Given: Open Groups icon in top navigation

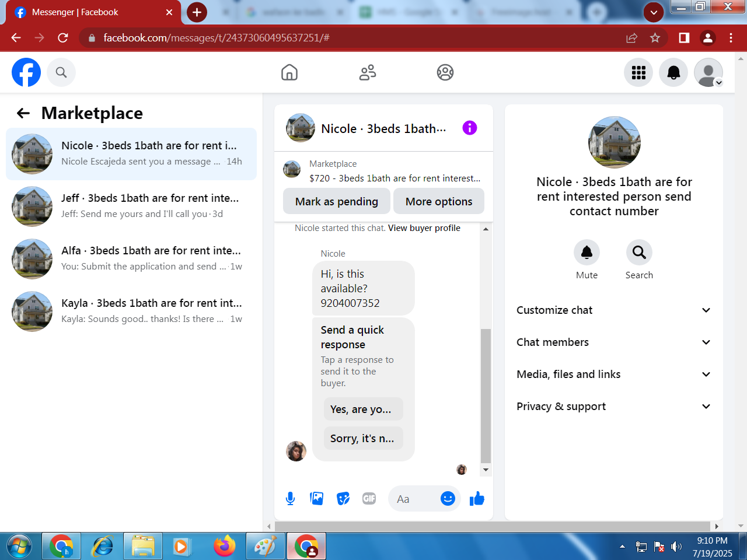Looking at the screenshot, I should [445, 72].
